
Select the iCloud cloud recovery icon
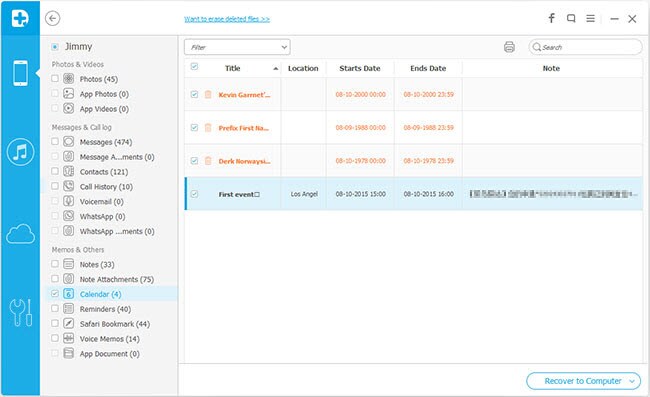click(x=20, y=234)
